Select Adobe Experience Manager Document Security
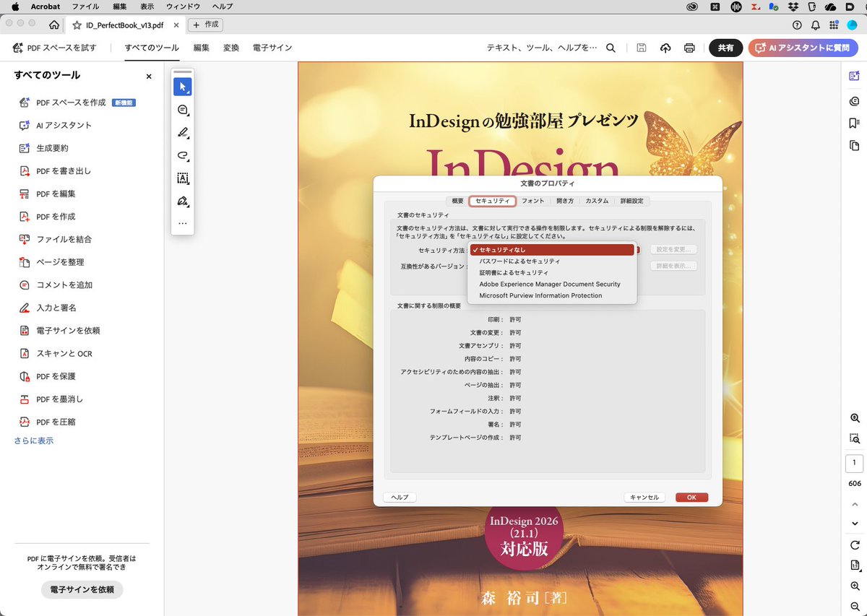 [552, 285]
